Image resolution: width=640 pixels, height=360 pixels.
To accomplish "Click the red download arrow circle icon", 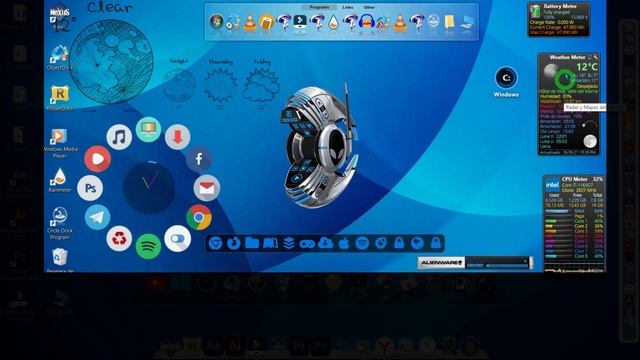I will (x=178, y=137).
